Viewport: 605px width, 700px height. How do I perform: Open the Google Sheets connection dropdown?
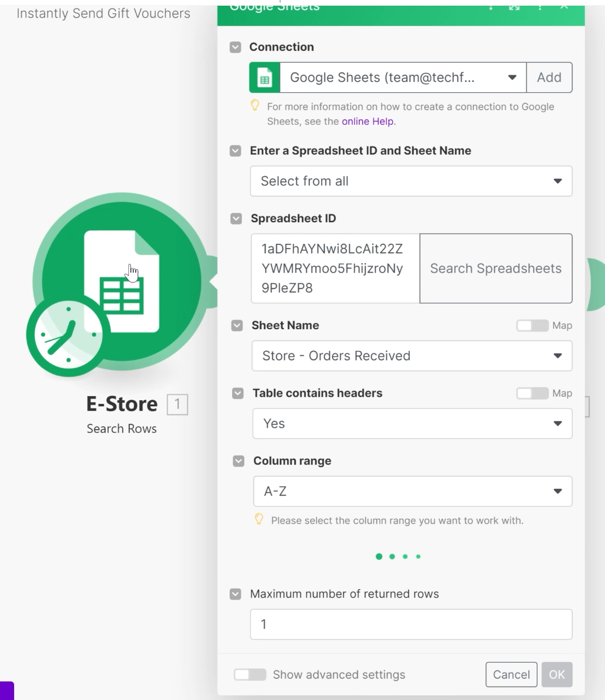tap(512, 77)
